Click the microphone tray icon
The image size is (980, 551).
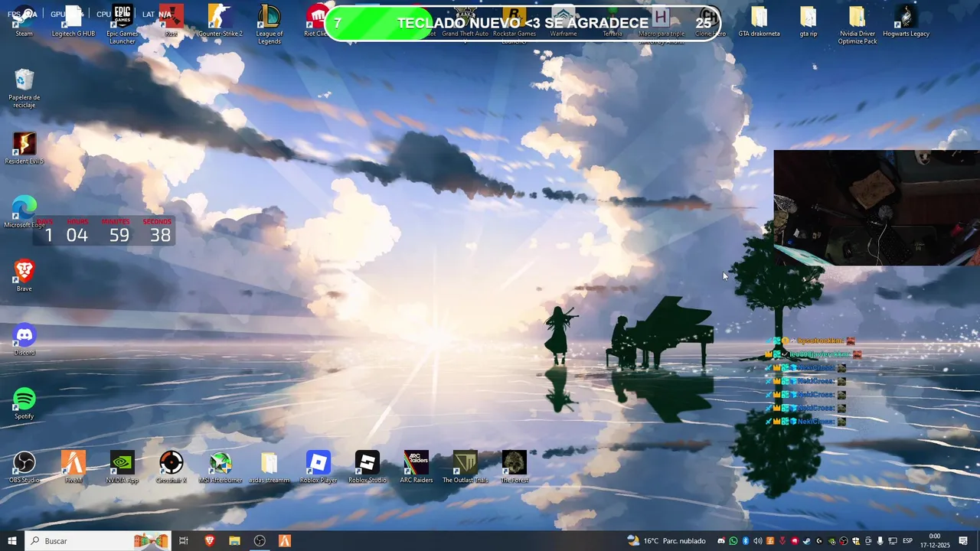coord(880,541)
